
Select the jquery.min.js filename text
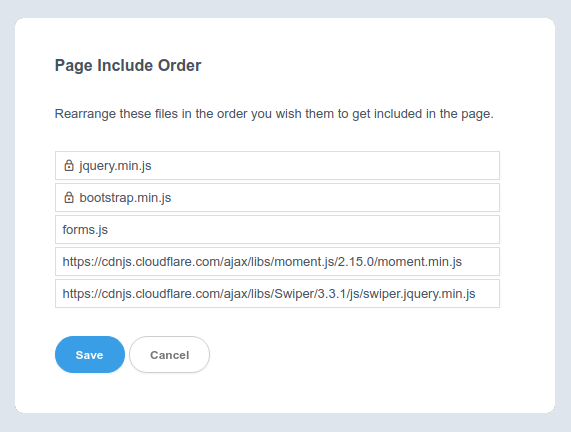pos(115,166)
